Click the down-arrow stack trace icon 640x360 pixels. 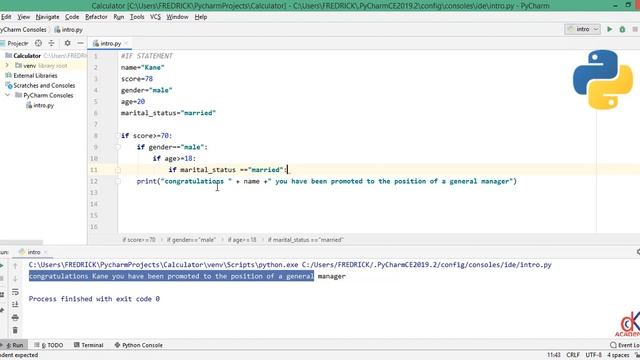click(15, 279)
